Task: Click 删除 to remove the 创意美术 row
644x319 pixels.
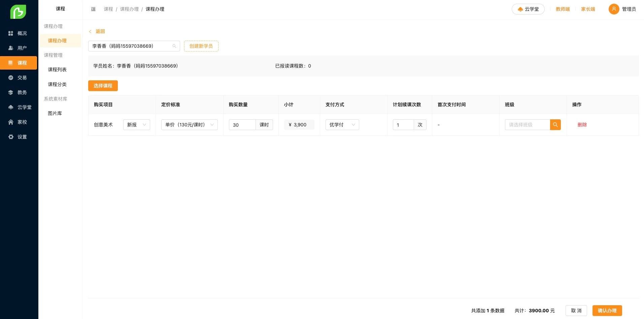Action: (582, 125)
